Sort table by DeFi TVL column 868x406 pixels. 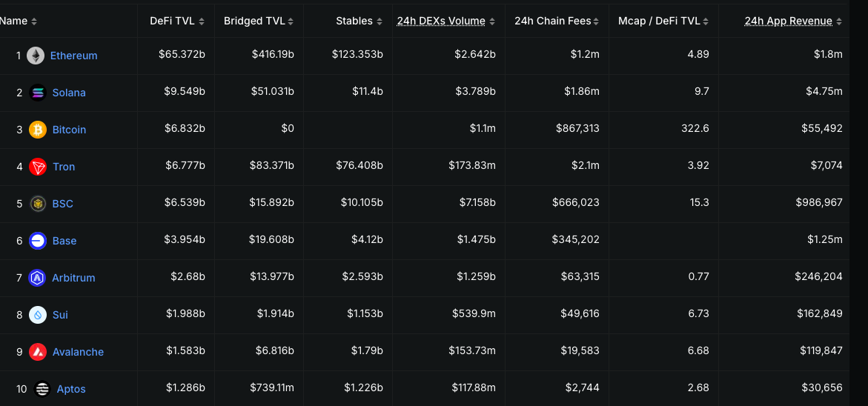point(177,21)
